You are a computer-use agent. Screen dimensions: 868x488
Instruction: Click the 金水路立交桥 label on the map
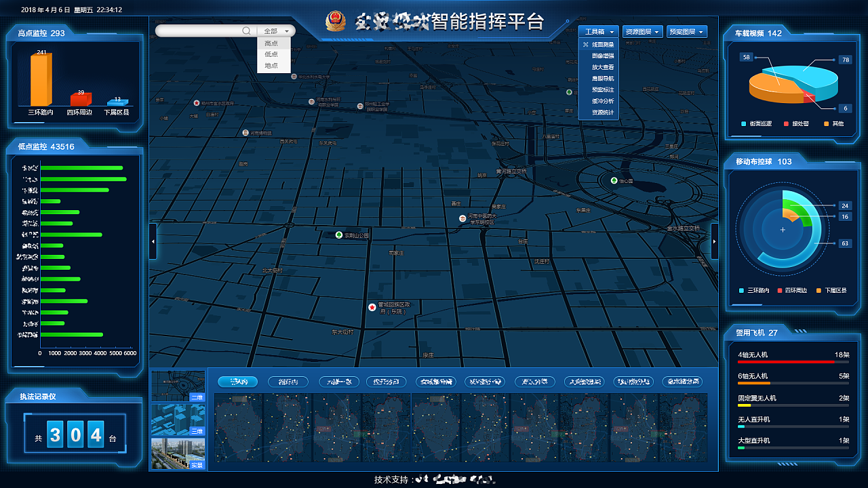(683, 228)
